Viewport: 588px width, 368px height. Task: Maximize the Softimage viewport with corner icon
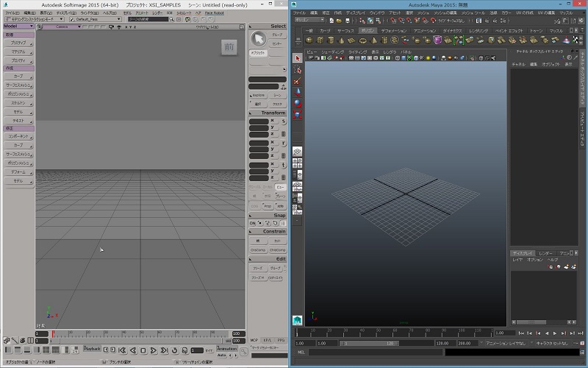click(242, 27)
